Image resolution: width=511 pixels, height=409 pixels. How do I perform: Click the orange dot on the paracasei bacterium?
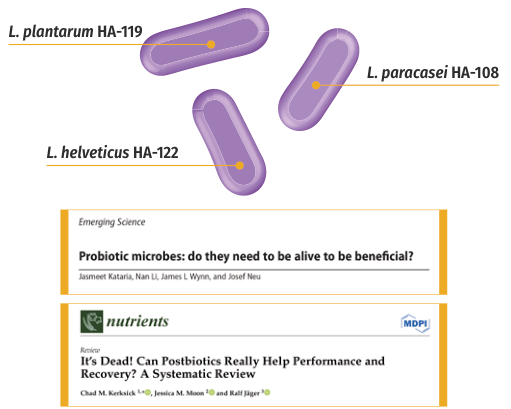coord(316,85)
